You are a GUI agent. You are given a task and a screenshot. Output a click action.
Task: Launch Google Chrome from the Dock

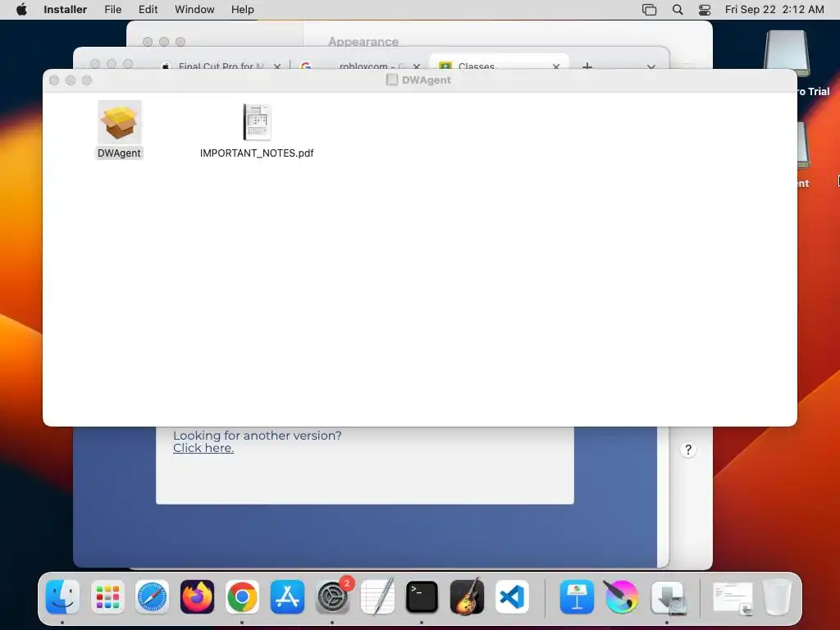[242, 597]
